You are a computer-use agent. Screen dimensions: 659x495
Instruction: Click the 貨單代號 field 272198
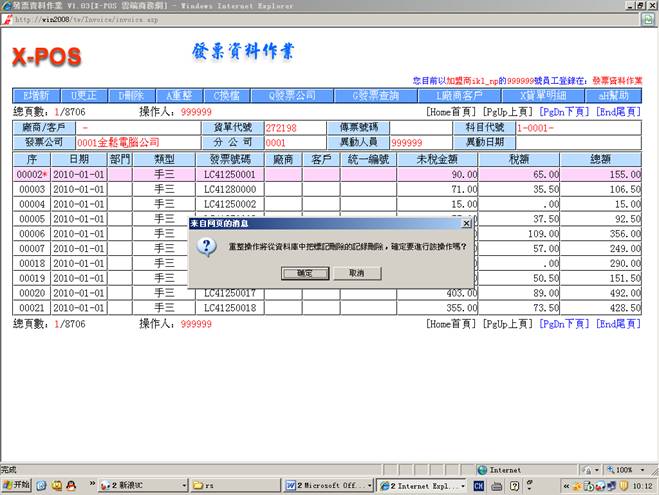coord(281,128)
